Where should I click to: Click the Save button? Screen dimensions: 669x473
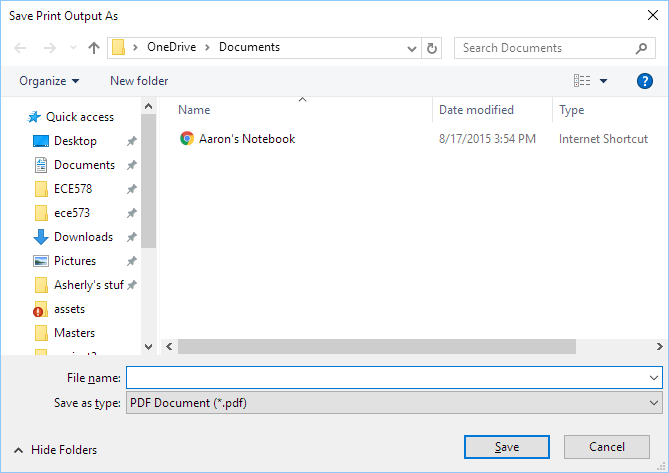pos(506,447)
